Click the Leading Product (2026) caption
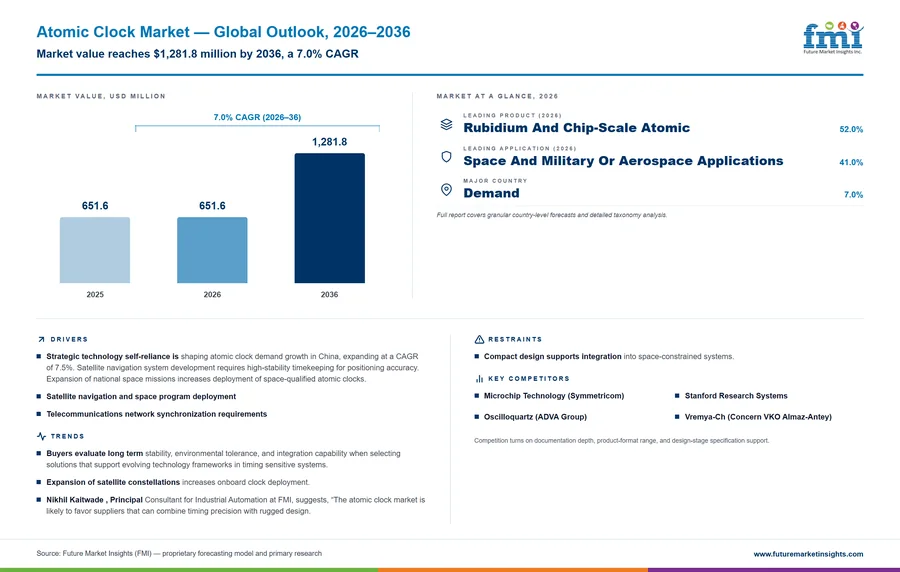This screenshot has width=900, height=572. click(513, 115)
